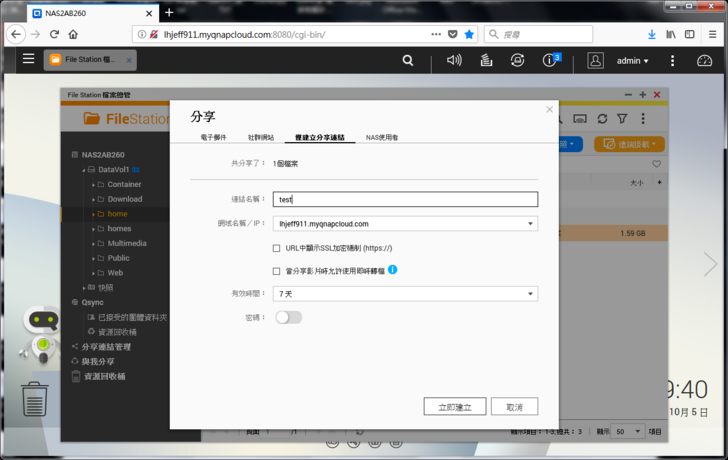This screenshot has width=728, height=460.
Task: Click the QTS more options vertical dots
Action: 672,60
